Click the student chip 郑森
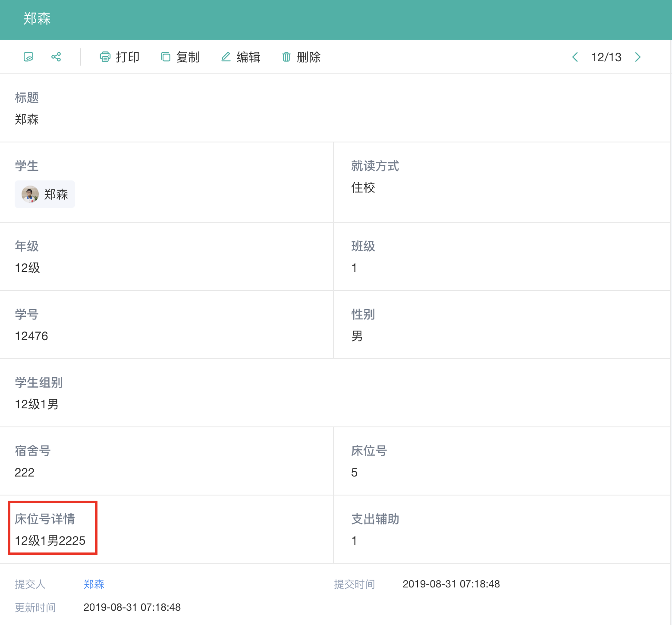672x625 pixels. click(x=45, y=194)
